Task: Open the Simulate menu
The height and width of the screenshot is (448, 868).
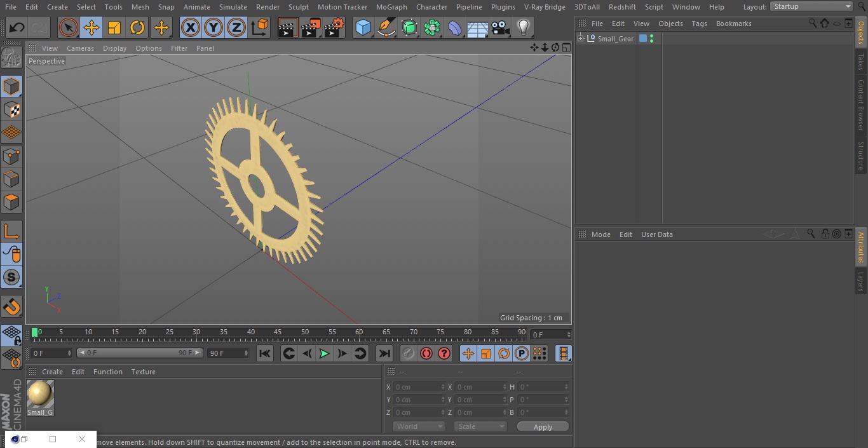Action: click(233, 7)
